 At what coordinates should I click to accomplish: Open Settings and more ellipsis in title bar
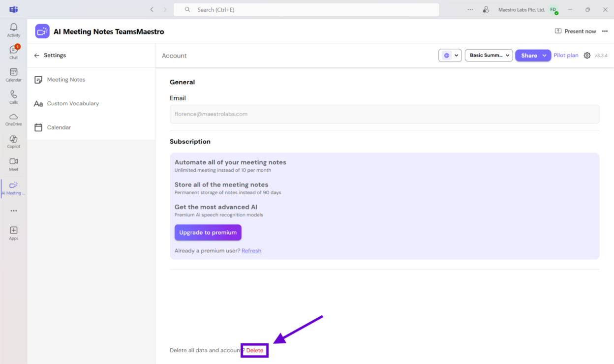coord(470,9)
